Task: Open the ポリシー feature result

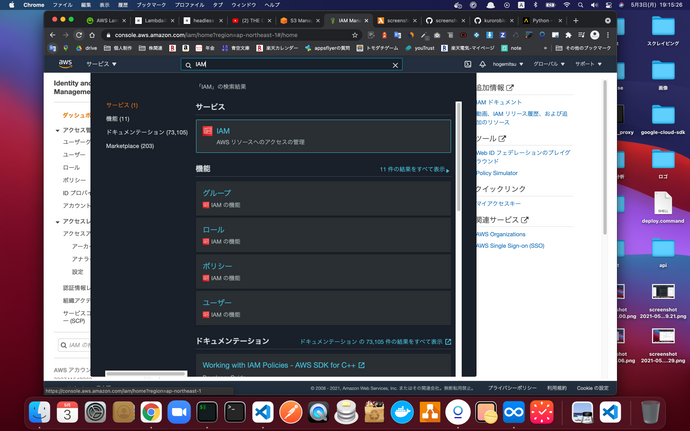Action: (x=323, y=271)
